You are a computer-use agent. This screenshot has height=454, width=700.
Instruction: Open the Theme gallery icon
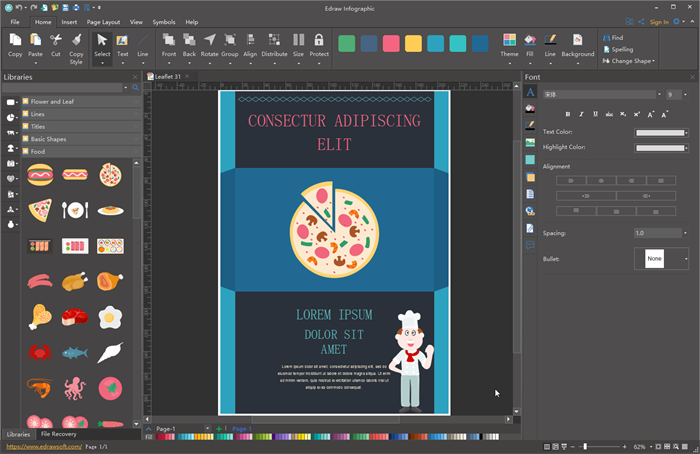point(510,43)
